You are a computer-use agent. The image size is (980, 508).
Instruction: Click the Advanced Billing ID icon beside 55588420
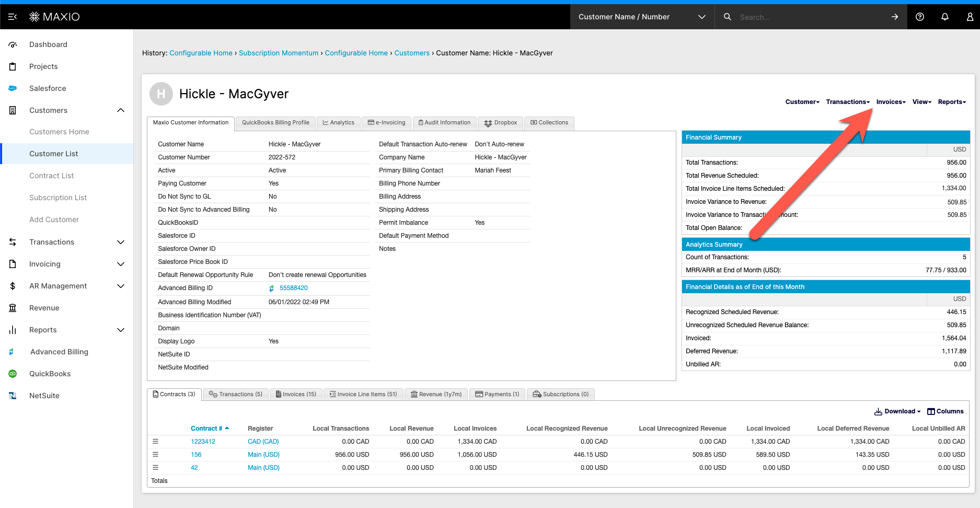tap(272, 288)
